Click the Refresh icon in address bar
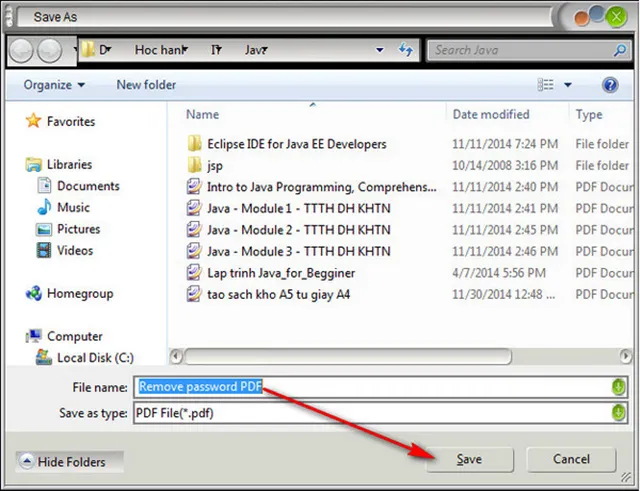Image resolution: width=640 pixels, height=491 pixels. pos(405,50)
